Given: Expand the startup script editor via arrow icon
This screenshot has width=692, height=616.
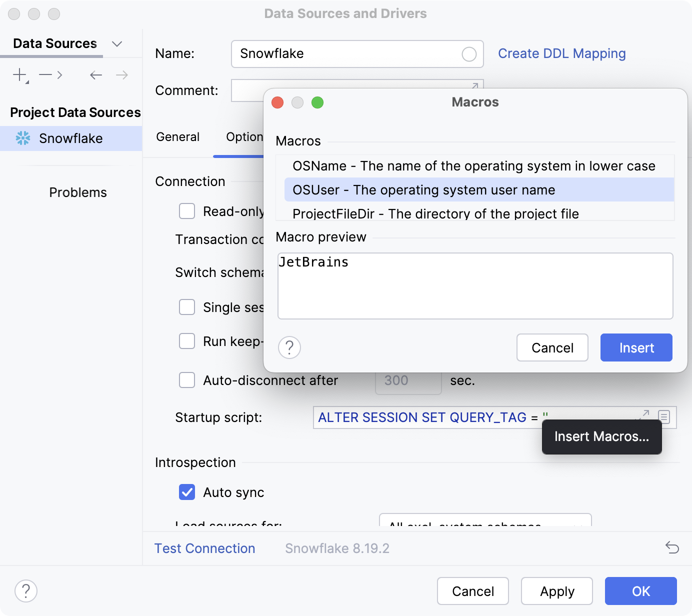Looking at the screenshot, I should pyautogui.click(x=644, y=414).
